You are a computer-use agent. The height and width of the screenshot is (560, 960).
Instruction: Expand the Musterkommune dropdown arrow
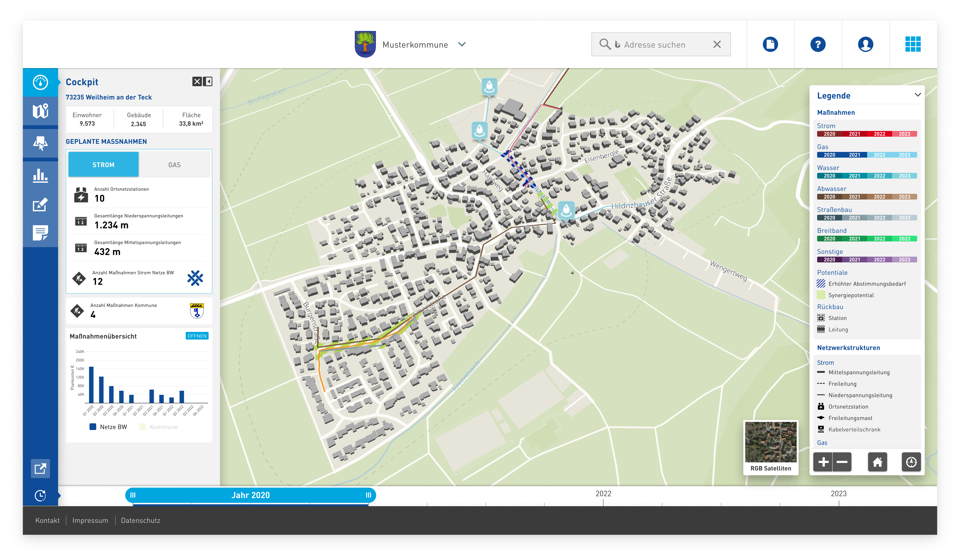pos(462,45)
